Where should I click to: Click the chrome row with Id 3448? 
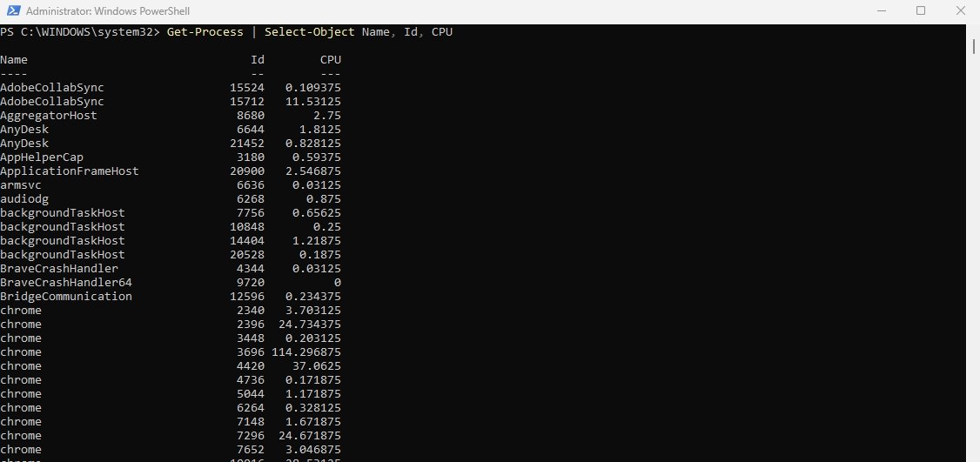[171, 338]
